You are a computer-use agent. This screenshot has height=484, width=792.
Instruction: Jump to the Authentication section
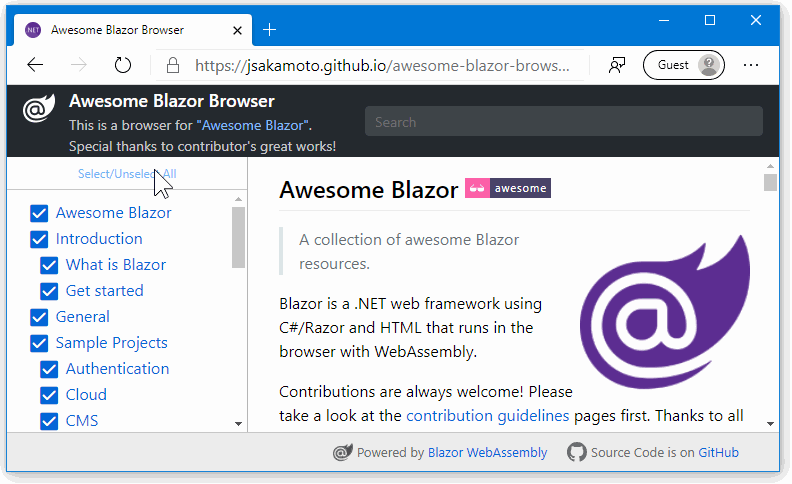coord(117,369)
